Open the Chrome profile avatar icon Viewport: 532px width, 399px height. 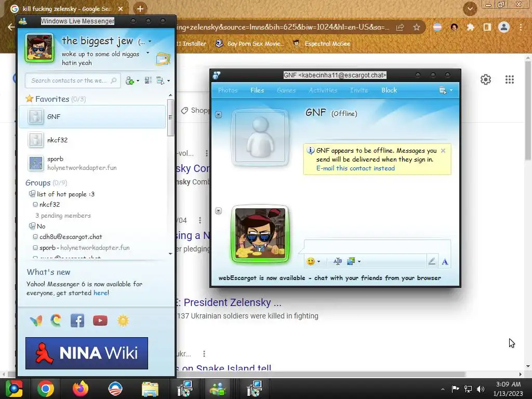pos(504,27)
